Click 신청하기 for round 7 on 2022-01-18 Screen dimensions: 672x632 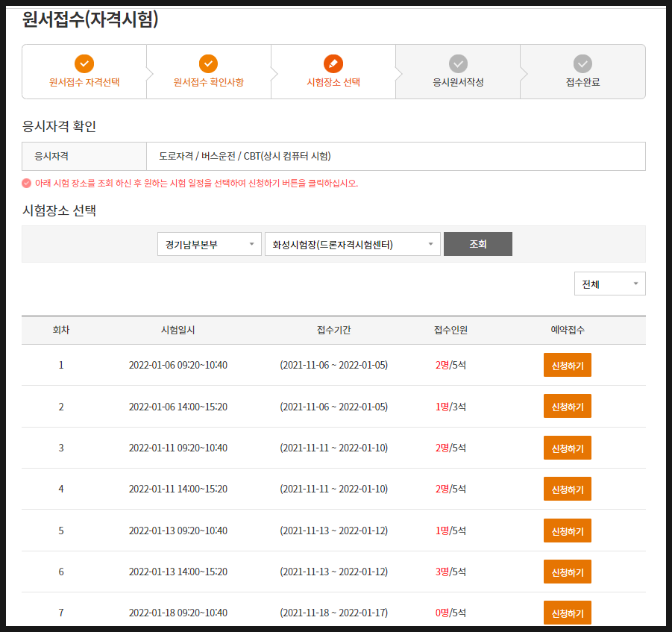coord(568,613)
